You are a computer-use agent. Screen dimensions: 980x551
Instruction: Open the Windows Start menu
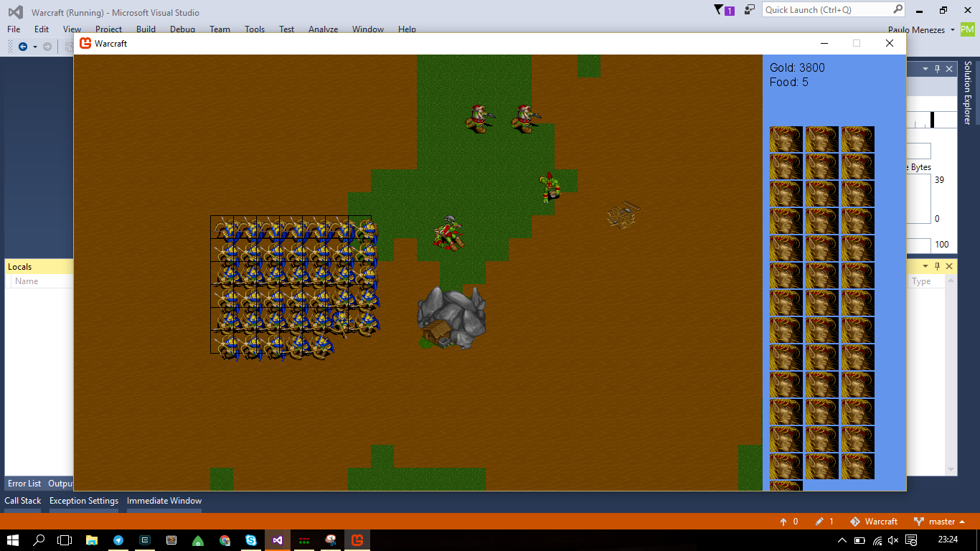(x=13, y=540)
